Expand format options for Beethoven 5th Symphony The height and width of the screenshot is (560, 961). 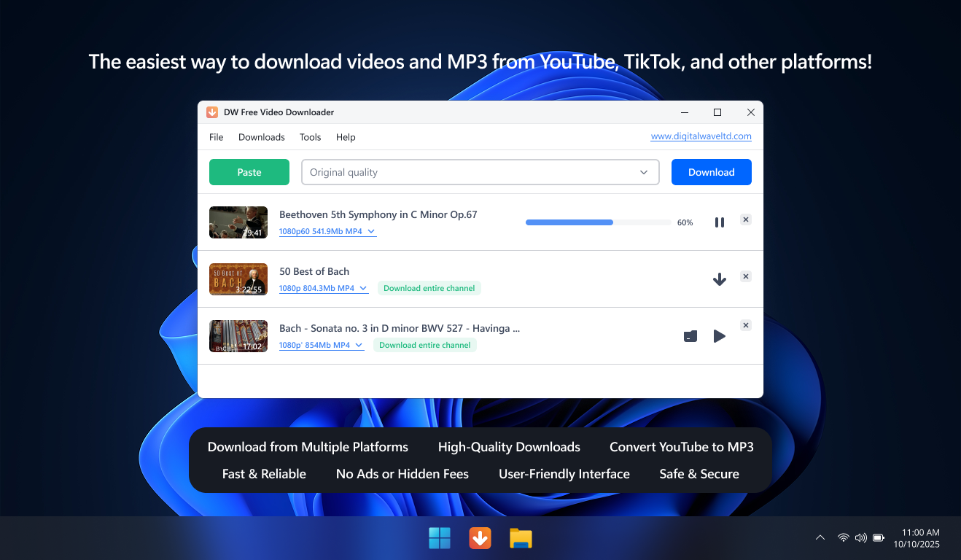(327, 231)
